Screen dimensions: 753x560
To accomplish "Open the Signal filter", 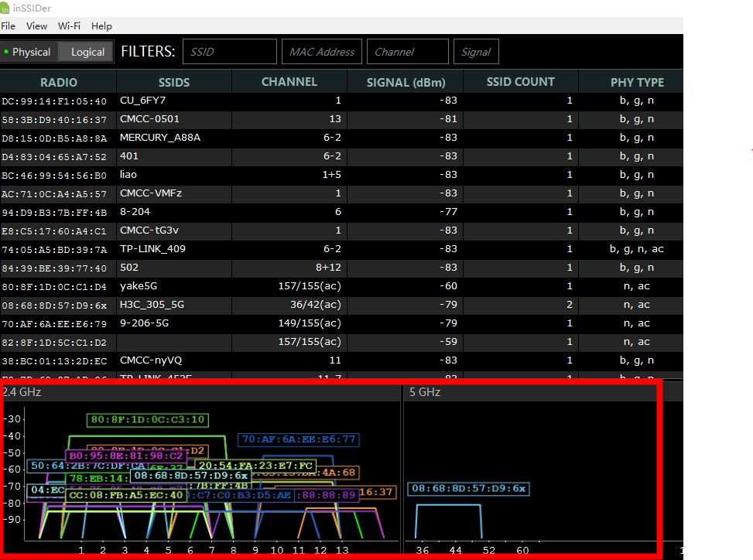I will 476,52.
